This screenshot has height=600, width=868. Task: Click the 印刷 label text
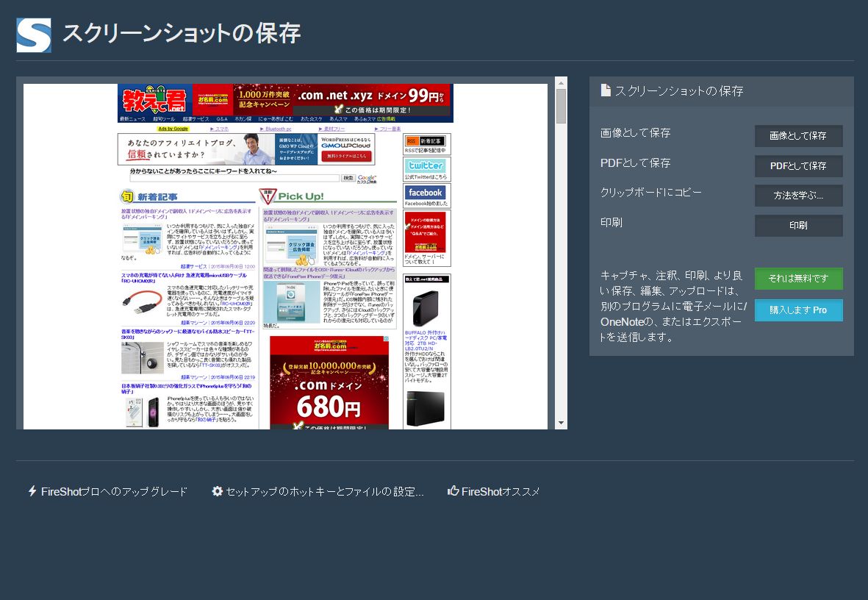coord(611,222)
